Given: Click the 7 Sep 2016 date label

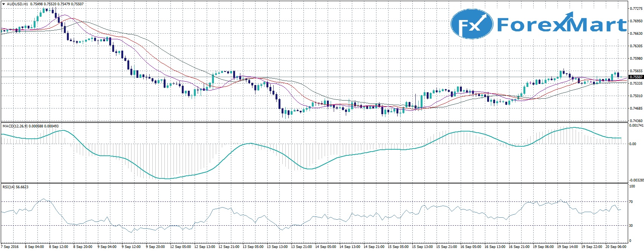Looking at the screenshot, I should (x=11, y=247).
